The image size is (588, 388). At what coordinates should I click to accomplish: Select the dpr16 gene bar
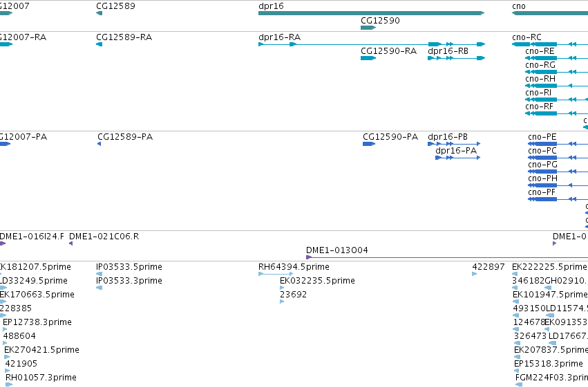point(371,13)
